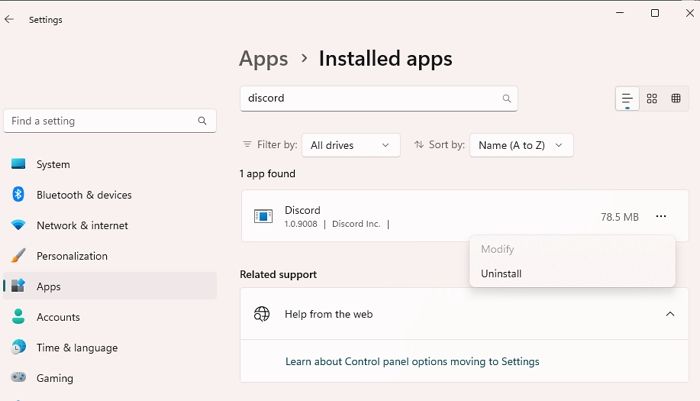The width and height of the screenshot is (700, 401).
Task: Click the Discord app icon
Action: point(263,216)
